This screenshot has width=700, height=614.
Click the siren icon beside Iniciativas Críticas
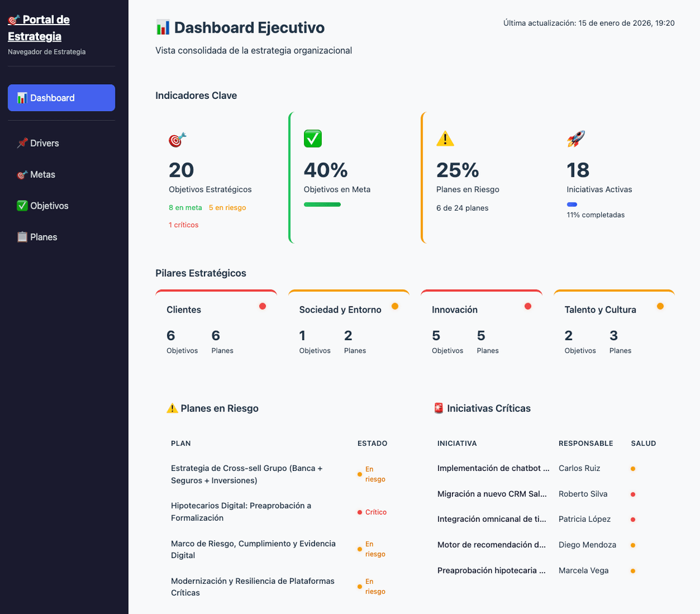coord(439,408)
